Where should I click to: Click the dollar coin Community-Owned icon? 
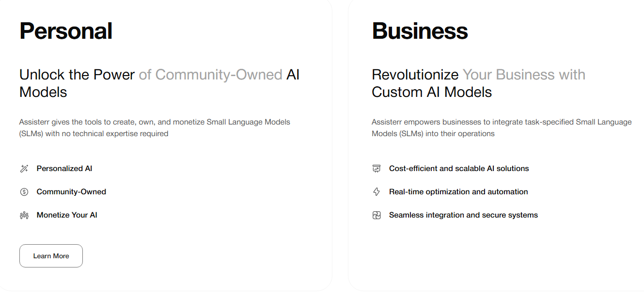pyautogui.click(x=24, y=192)
